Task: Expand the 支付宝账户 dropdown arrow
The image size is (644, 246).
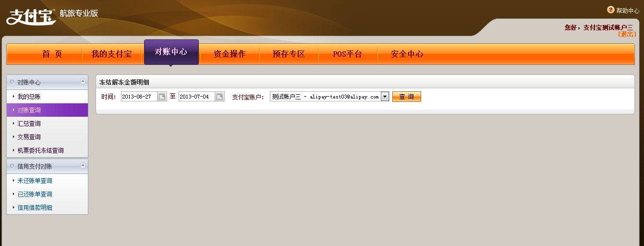Action: click(385, 97)
